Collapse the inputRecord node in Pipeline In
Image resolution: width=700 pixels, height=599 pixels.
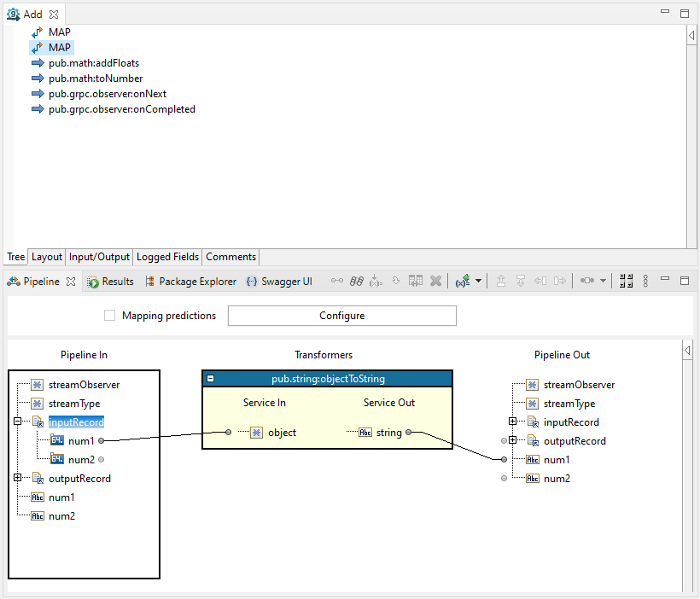coord(18,422)
